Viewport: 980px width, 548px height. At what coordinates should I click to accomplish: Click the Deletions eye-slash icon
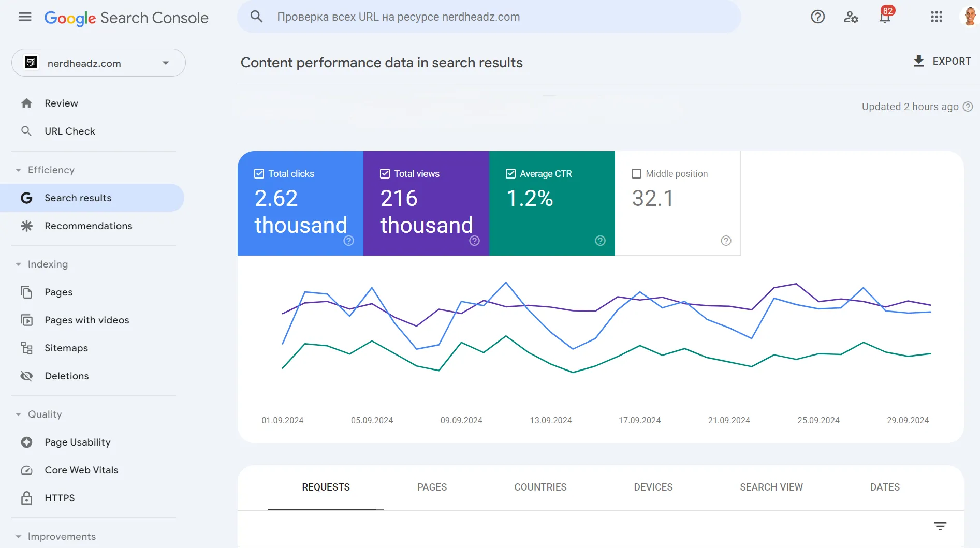click(26, 376)
